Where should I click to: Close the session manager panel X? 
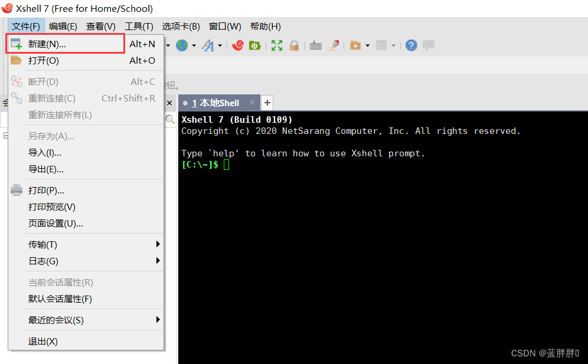(x=169, y=103)
